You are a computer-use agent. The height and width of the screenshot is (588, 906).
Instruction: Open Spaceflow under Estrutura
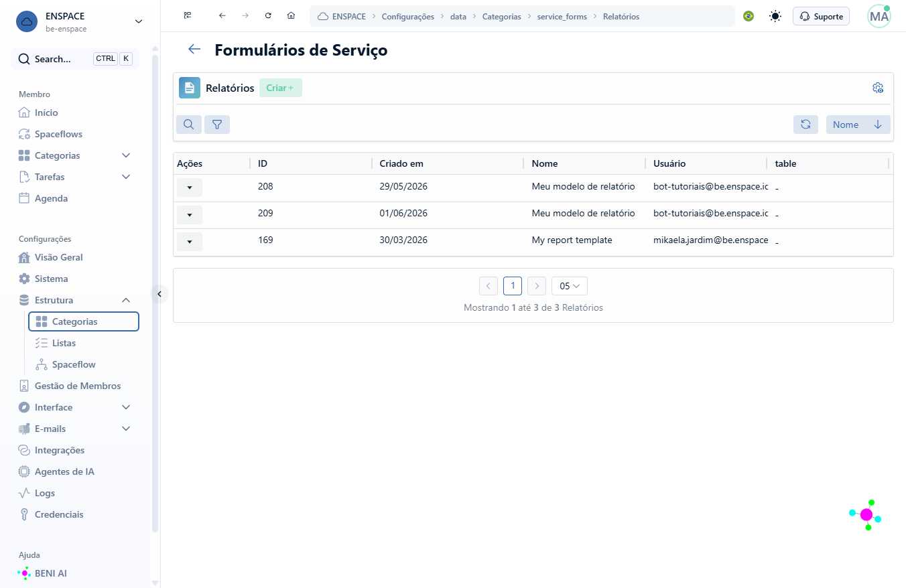[x=84, y=364]
